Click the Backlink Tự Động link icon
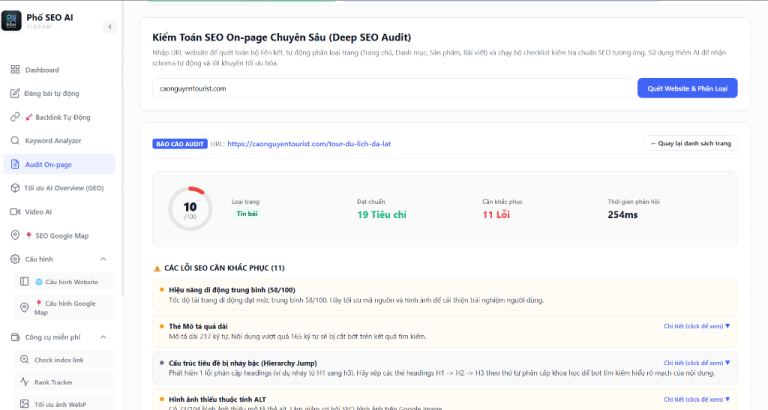This screenshot has width=768, height=410. click(x=15, y=117)
